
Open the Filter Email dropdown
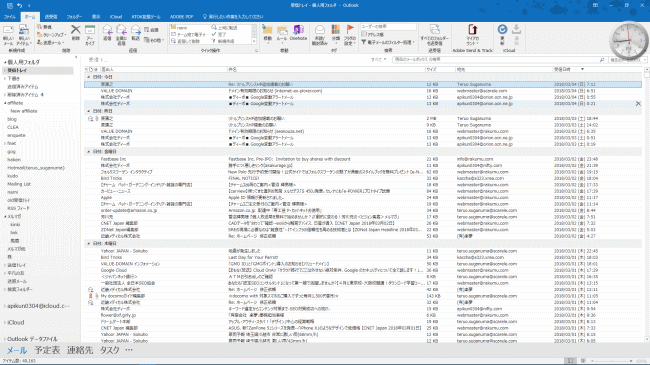tap(388, 42)
